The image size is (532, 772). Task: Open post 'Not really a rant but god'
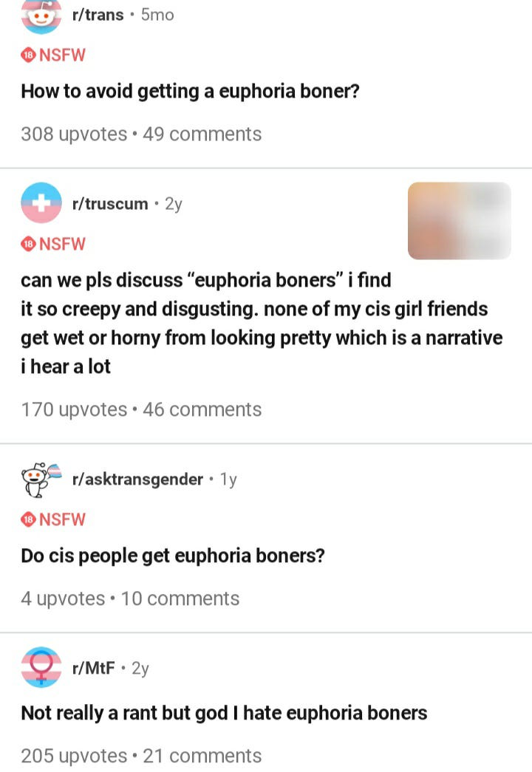click(224, 713)
